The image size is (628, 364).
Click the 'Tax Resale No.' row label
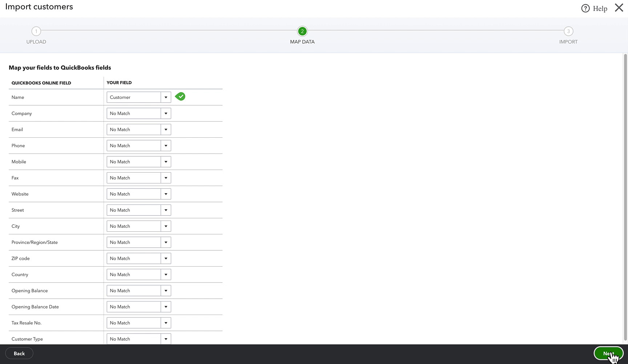tap(27, 323)
